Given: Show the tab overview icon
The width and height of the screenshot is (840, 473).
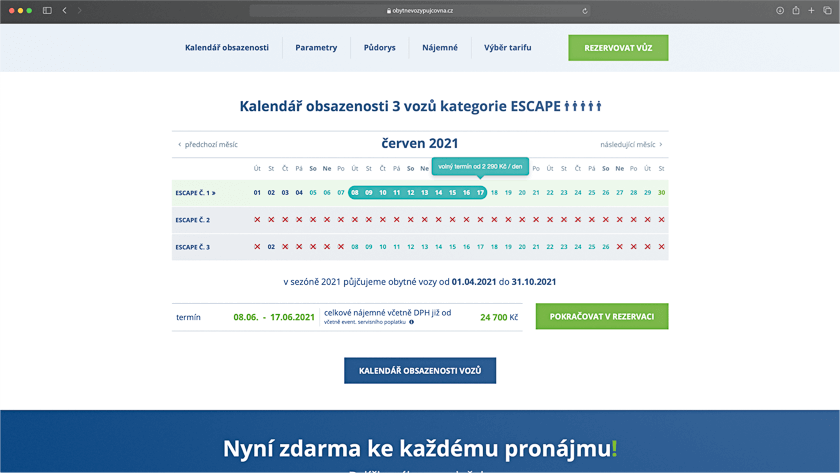Looking at the screenshot, I should (x=826, y=10).
